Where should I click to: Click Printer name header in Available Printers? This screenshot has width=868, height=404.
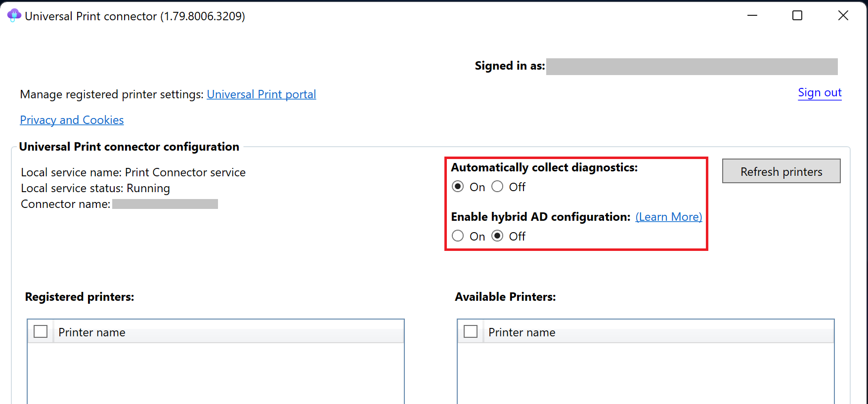pos(522,332)
